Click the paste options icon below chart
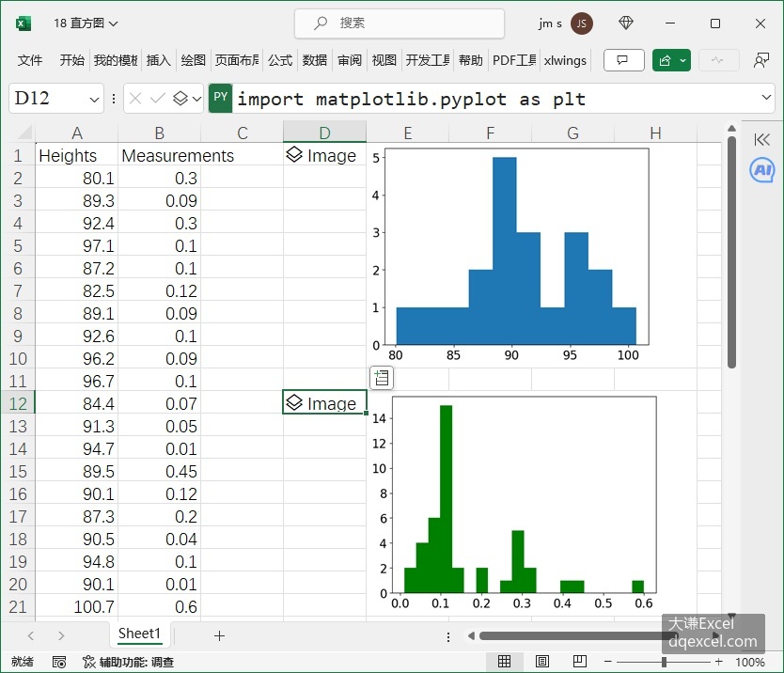Viewport: 784px width, 673px height. click(x=382, y=378)
